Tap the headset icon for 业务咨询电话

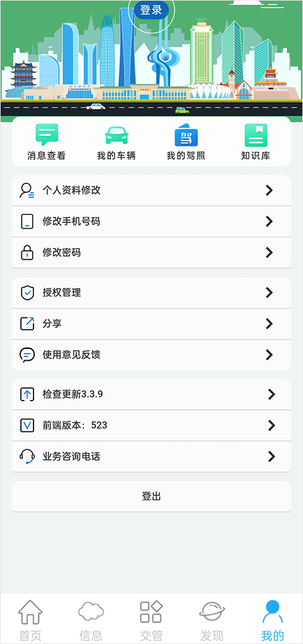point(27,456)
